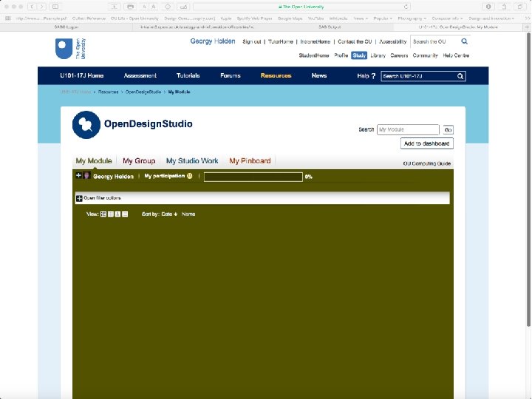Click the OpenDesignStudio breadcrumb link

pyautogui.click(x=143, y=92)
